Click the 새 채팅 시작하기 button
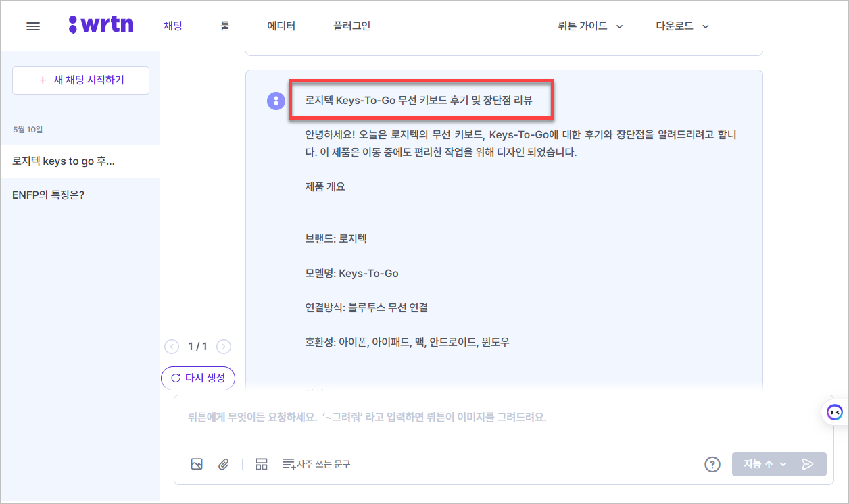 [x=80, y=80]
